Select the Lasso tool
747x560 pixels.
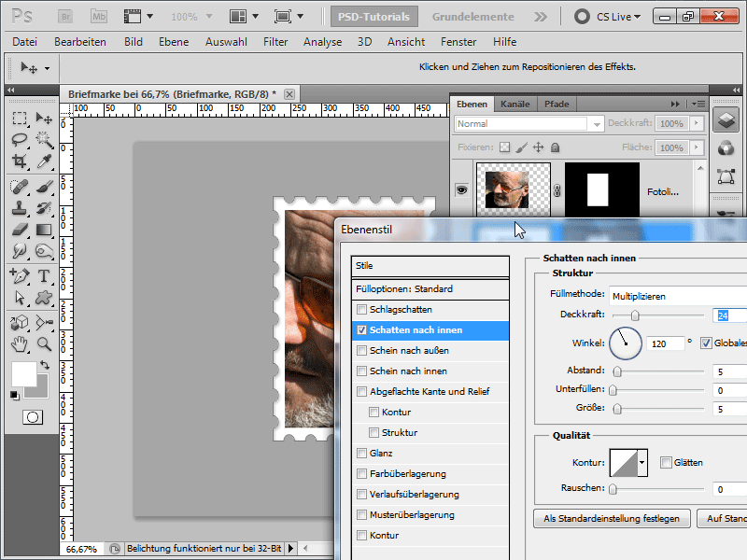(20, 140)
